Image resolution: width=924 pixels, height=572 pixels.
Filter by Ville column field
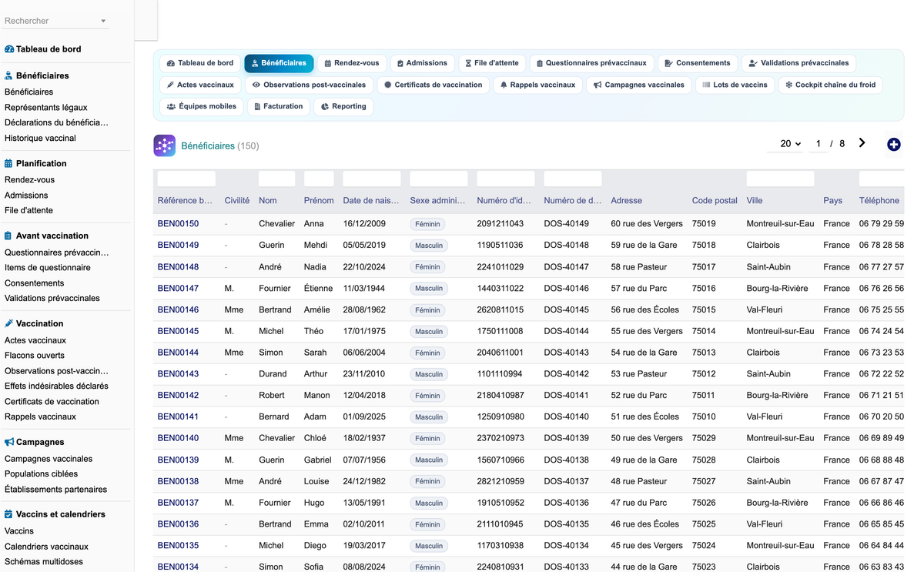point(780,179)
